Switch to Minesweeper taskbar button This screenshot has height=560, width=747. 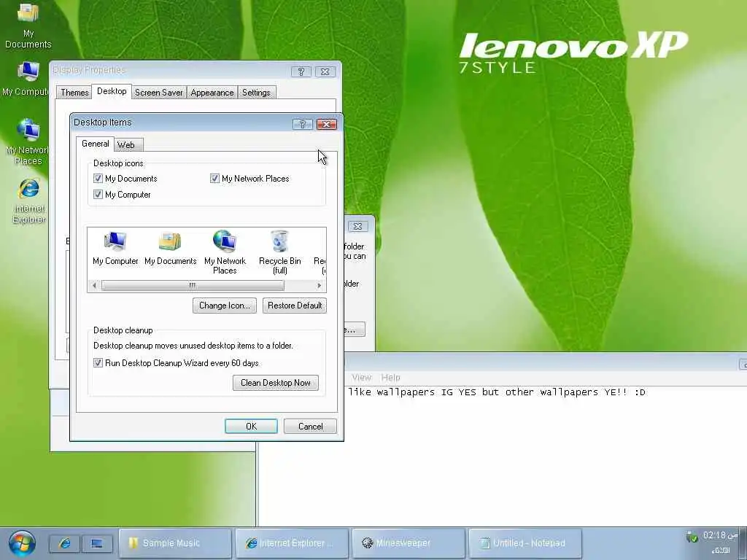(x=408, y=542)
